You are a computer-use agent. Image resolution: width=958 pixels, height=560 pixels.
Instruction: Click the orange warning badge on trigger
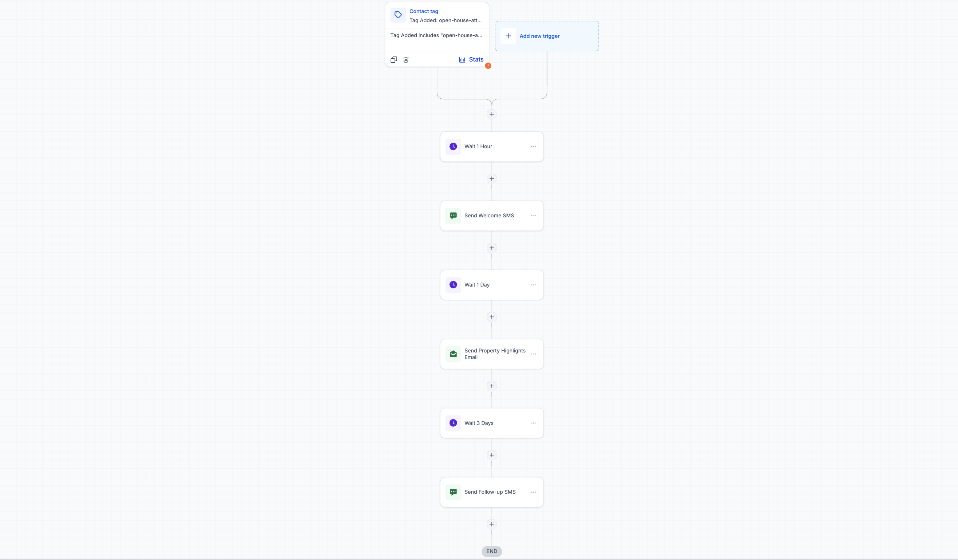click(x=488, y=66)
